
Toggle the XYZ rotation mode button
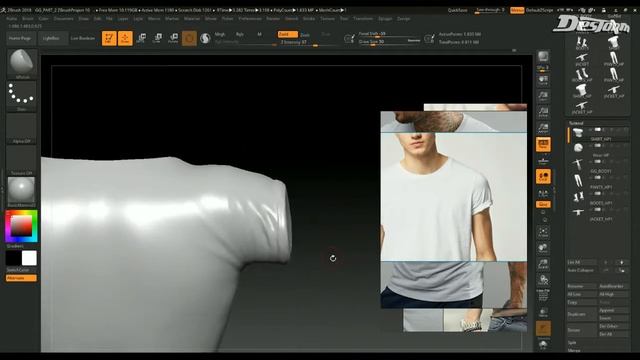(543, 204)
